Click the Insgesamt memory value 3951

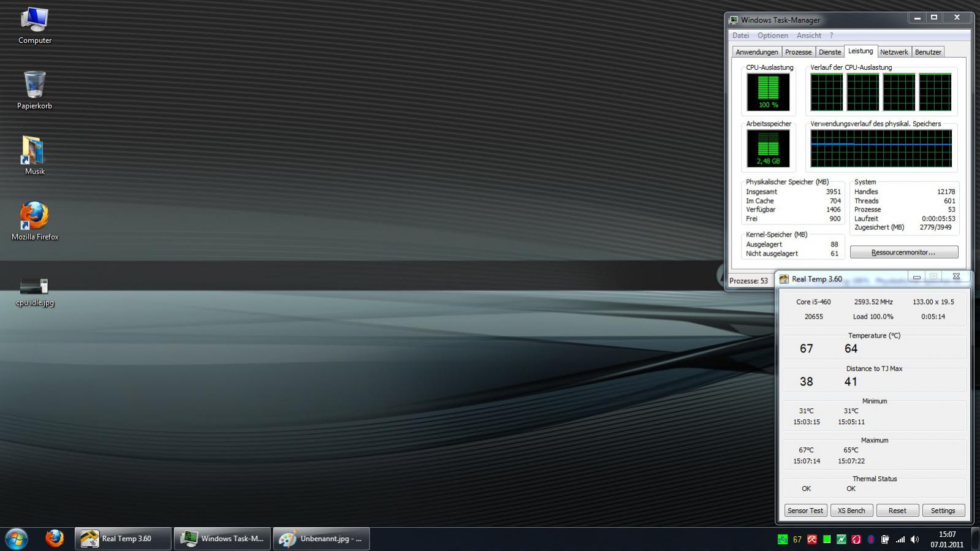pos(833,192)
